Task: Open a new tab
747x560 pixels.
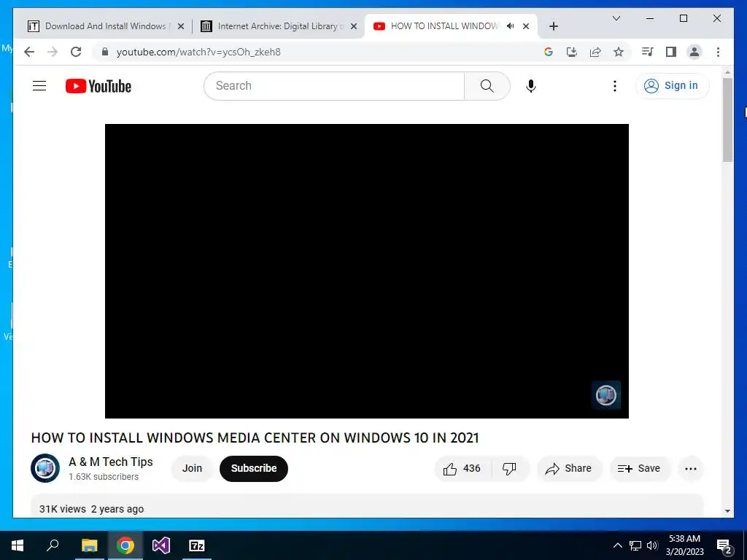Action: (x=553, y=26)
